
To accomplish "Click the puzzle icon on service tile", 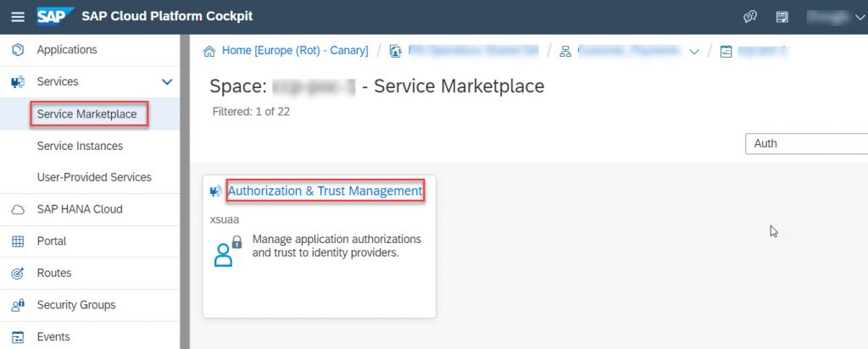I will tap(216, 191).
